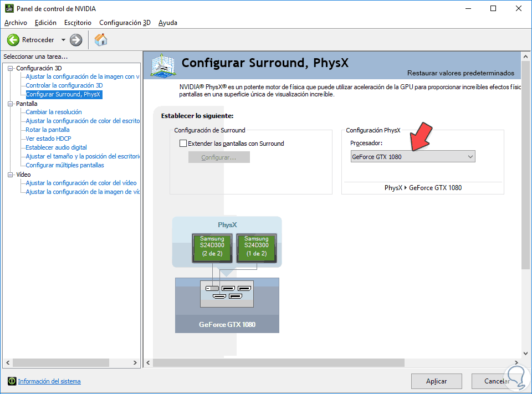Image resolution: width=532 pixels, height=394 pixels.
Task: Open the Archivo menu
Action: tap(16, 23)
